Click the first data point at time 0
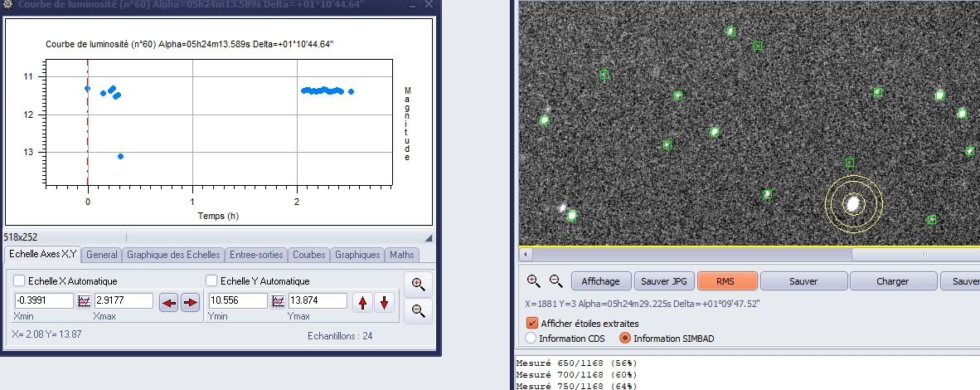 pyautogui.click(x=88, y=88)
